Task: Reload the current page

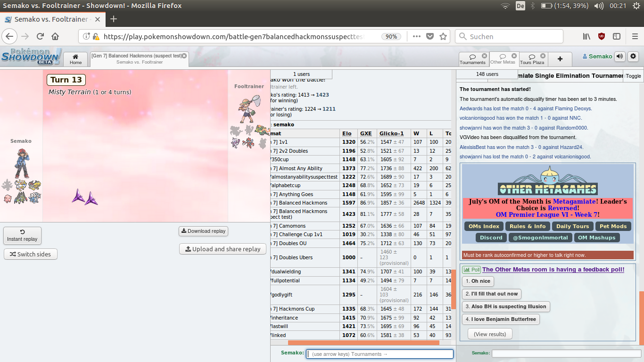Action: [x=41, y=36]
